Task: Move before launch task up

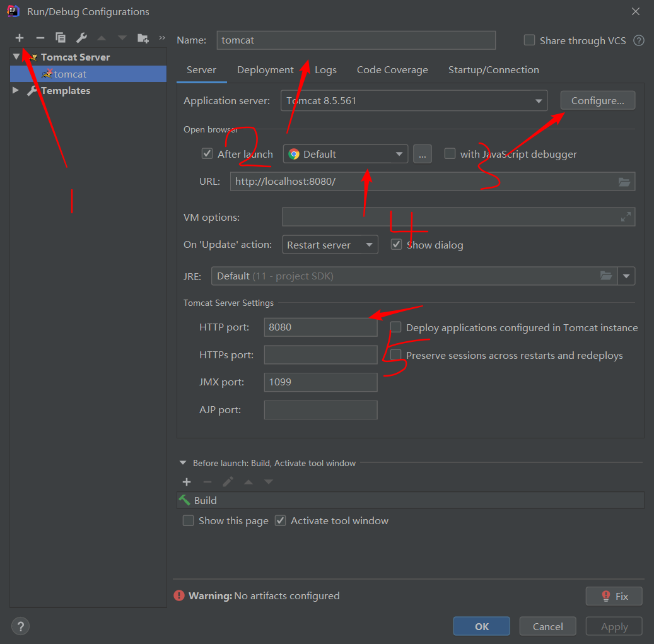Action: point(248,482)
